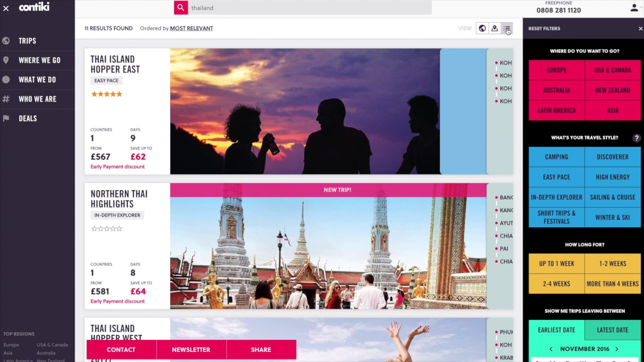The image size is (644, 362).
Task: Toggle the Latin America filter
Action: pyautogui.click(x=556, y=111)
